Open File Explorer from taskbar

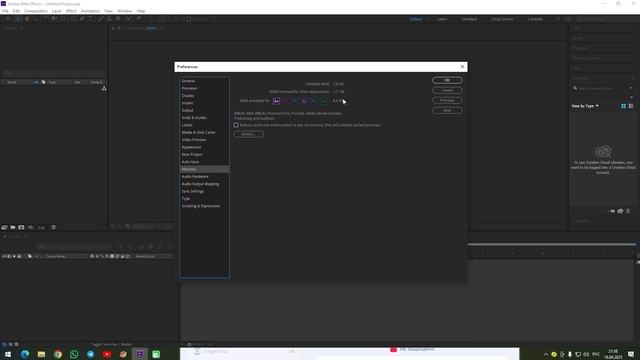click(x=41, y=354)
